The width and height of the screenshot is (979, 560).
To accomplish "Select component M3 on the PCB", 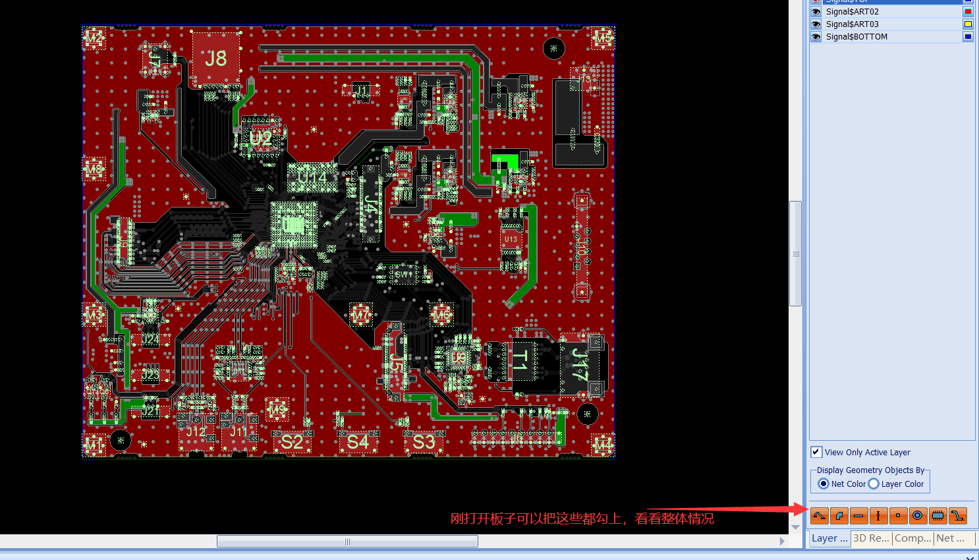I will tap(94, 315).
